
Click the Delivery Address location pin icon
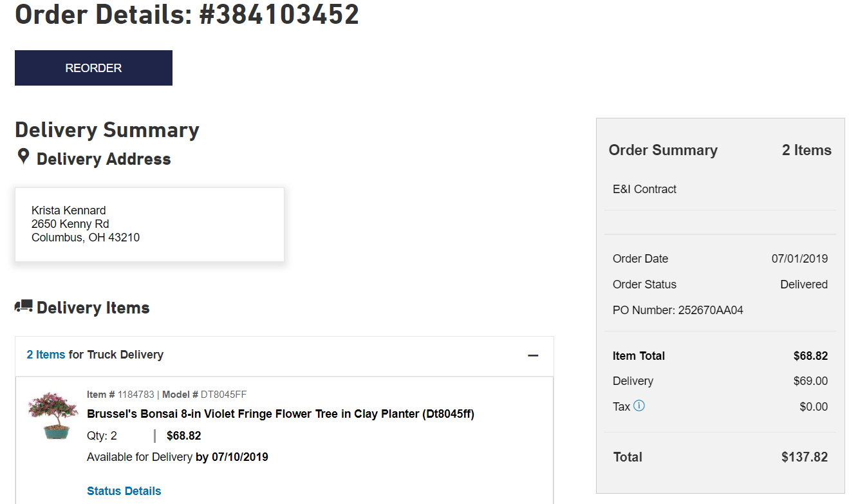[x=23, y=157]
